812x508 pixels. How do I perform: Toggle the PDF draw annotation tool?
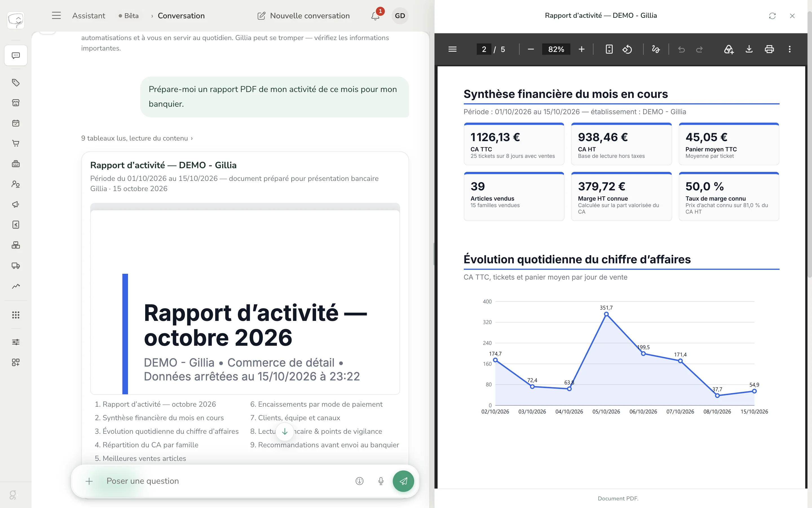click(656, 49)
